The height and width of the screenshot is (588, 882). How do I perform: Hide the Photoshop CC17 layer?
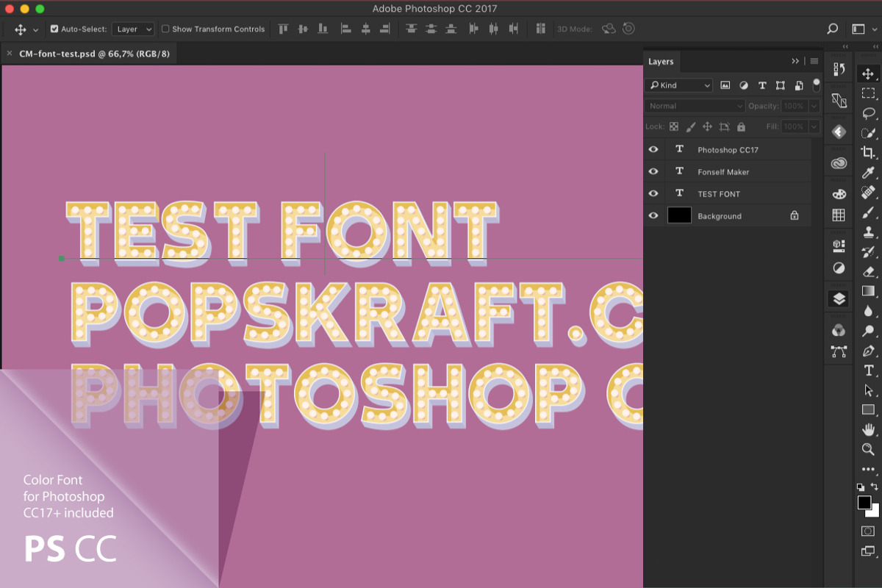point(653,149)
